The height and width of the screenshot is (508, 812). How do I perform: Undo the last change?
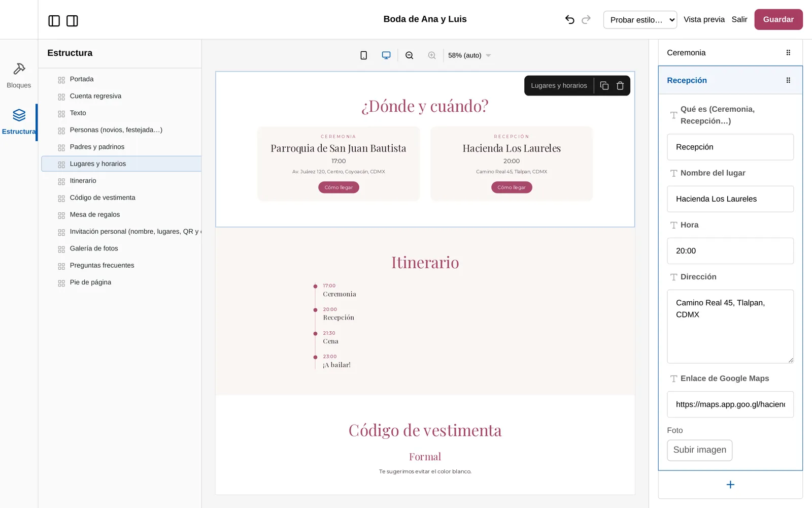570,19
